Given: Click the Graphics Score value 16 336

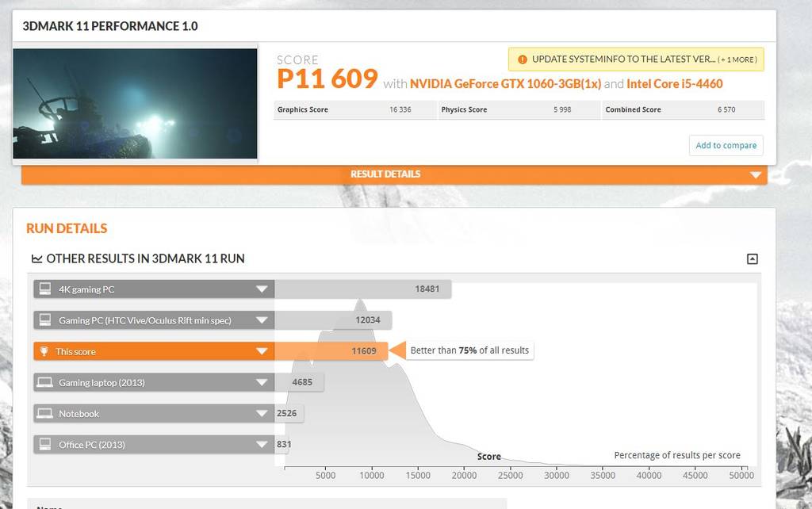Looking at the screenshot, I should [400, 109].
